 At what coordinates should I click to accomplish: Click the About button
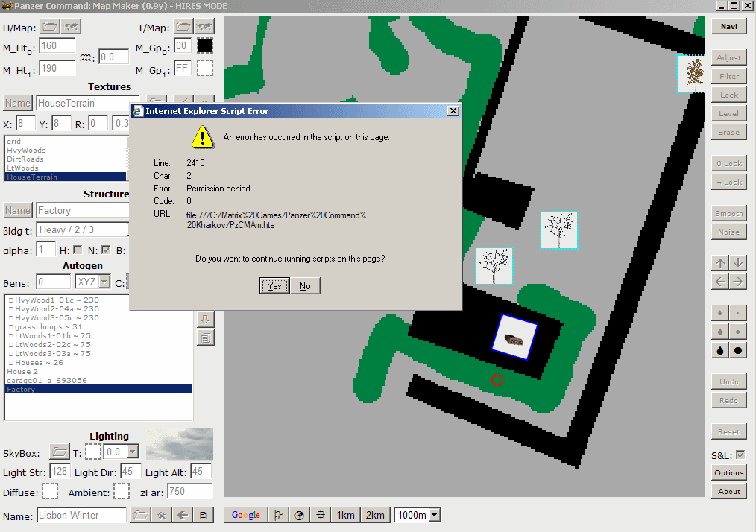[729, 492]
